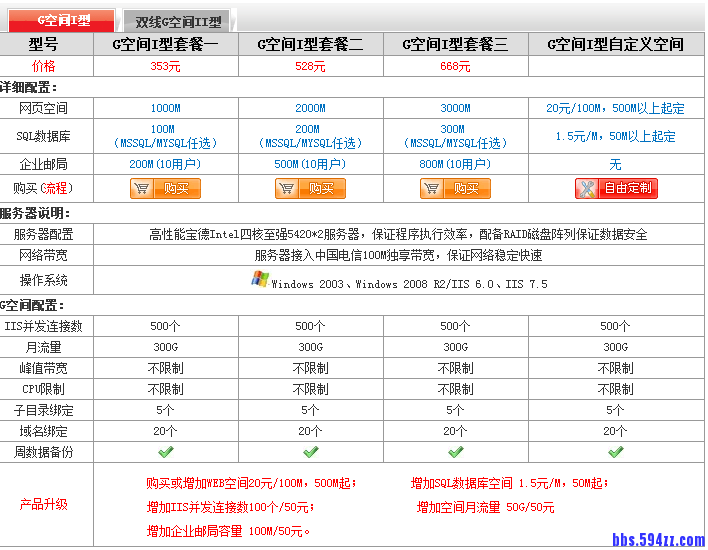Click the 无 mailbox cell for custom space
The image size is (708, 550).
tap(615, 164)
